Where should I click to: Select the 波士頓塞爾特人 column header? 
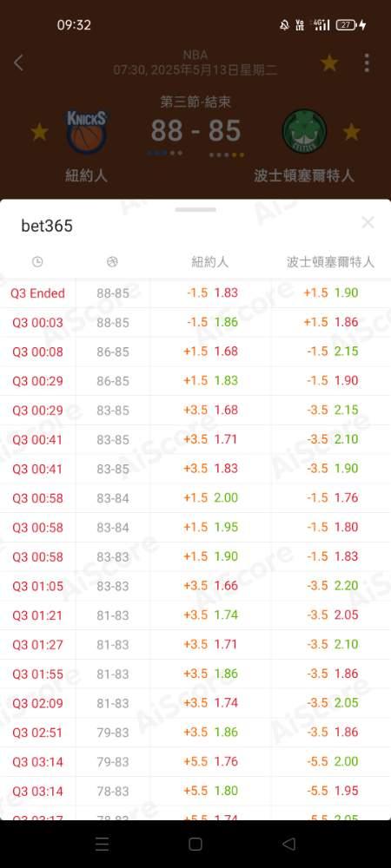coord(331,262)
